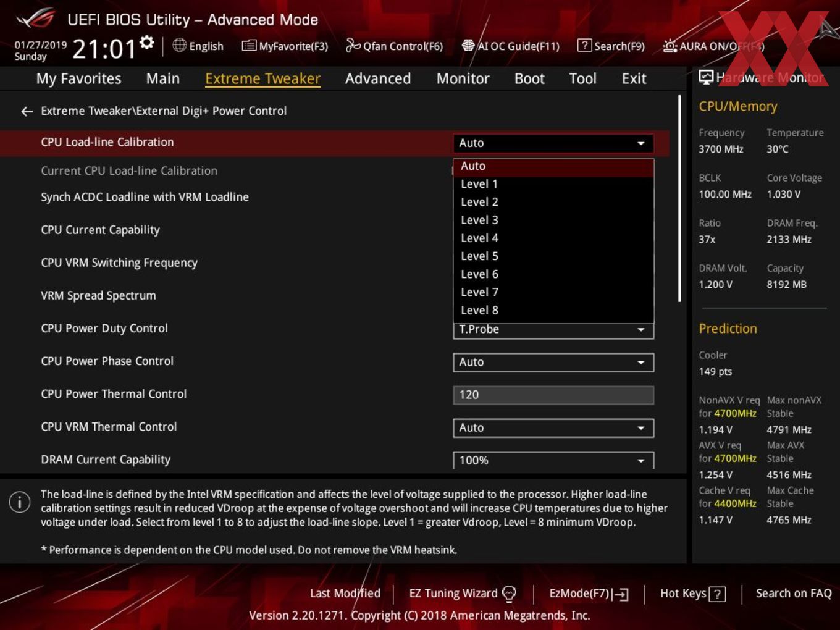Open CPU VRM Thermal Control dropdown
Image resolution: width=840 pixels, height=630 pixels.
pos(553,428)
